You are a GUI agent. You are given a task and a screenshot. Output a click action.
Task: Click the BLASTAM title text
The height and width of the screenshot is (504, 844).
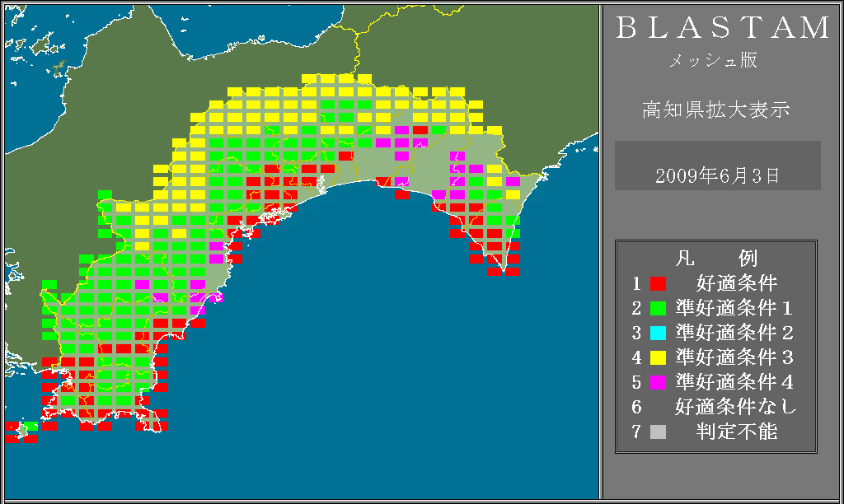pos(723,28)
